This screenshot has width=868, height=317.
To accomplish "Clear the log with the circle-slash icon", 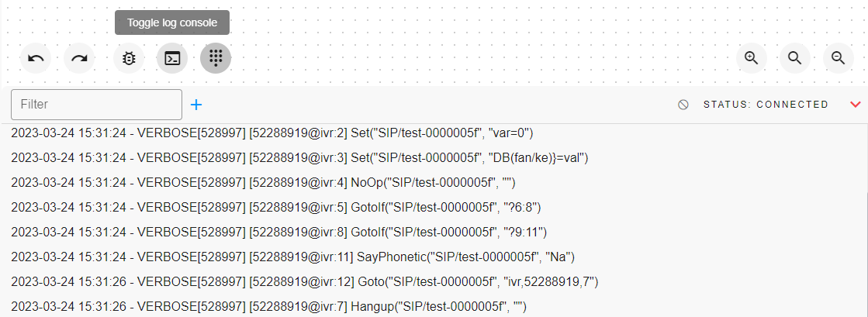I will click(x=683, y=105).
